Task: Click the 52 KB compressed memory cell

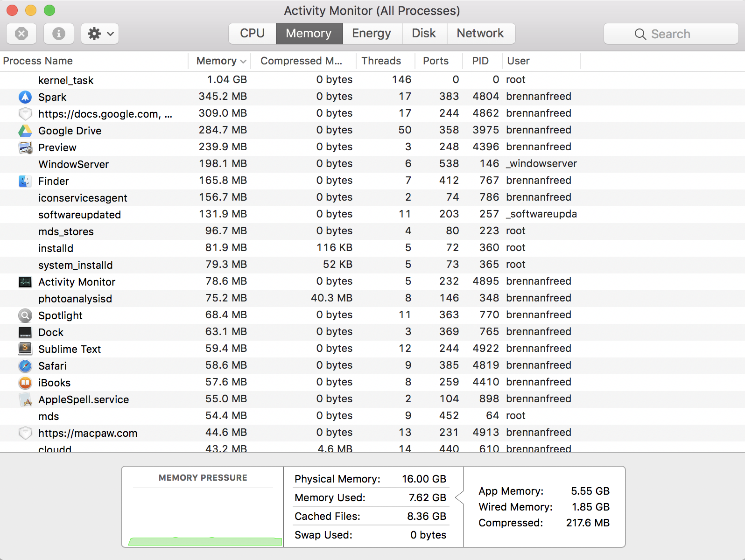Action: 338,264
